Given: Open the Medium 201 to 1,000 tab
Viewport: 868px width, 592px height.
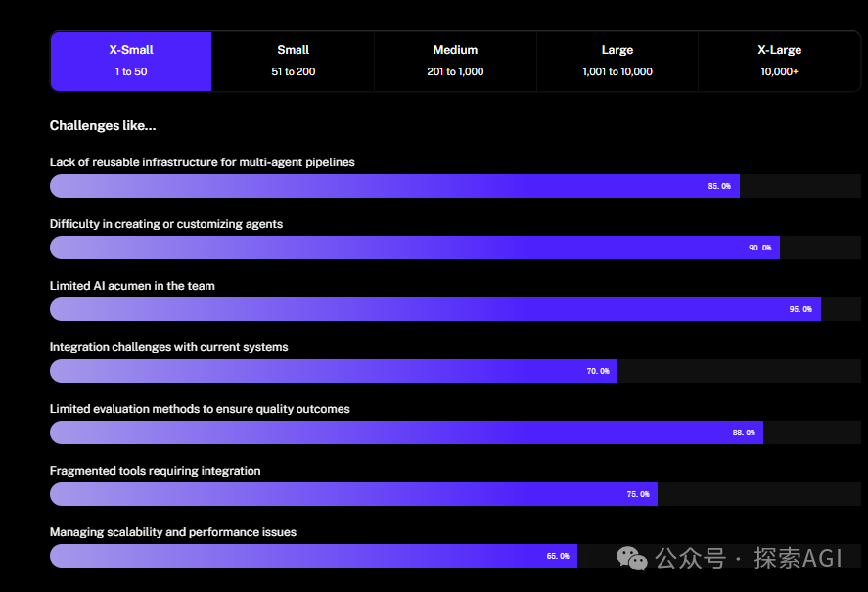Looking at the screenshot, I should 455,61.
